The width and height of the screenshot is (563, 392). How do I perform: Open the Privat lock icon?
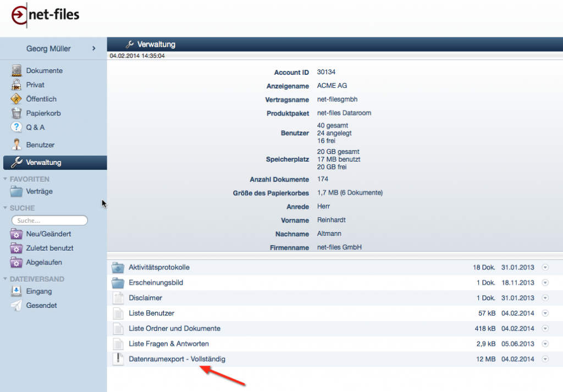16,85
